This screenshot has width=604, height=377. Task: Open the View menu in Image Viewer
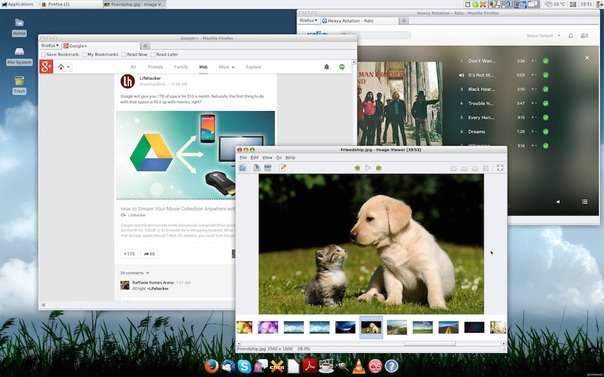[x=267, y=158]
